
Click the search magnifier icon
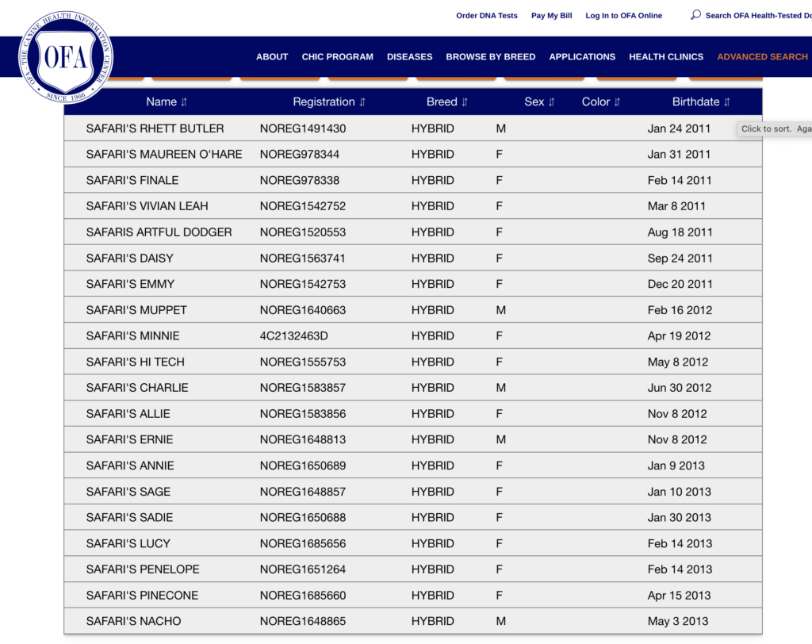tap(696, 15)
